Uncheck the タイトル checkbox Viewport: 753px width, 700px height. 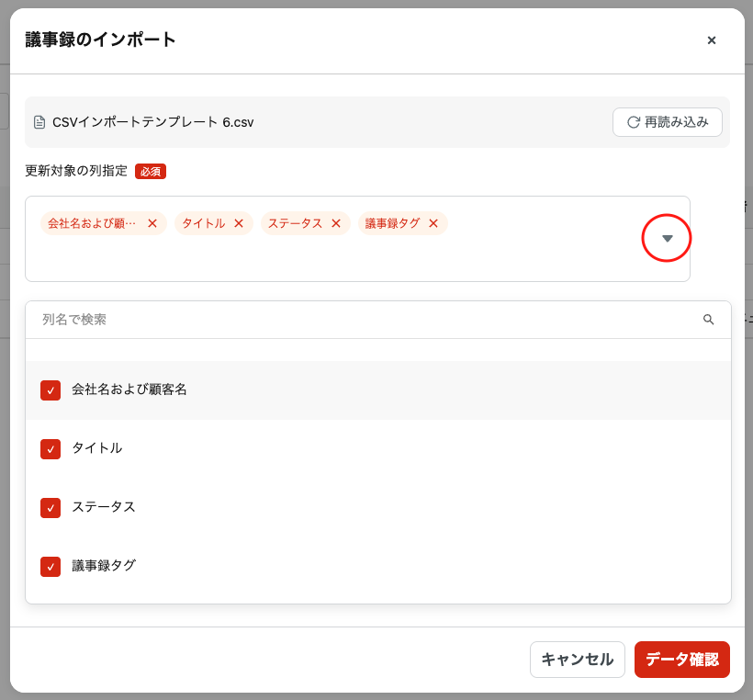51,449
